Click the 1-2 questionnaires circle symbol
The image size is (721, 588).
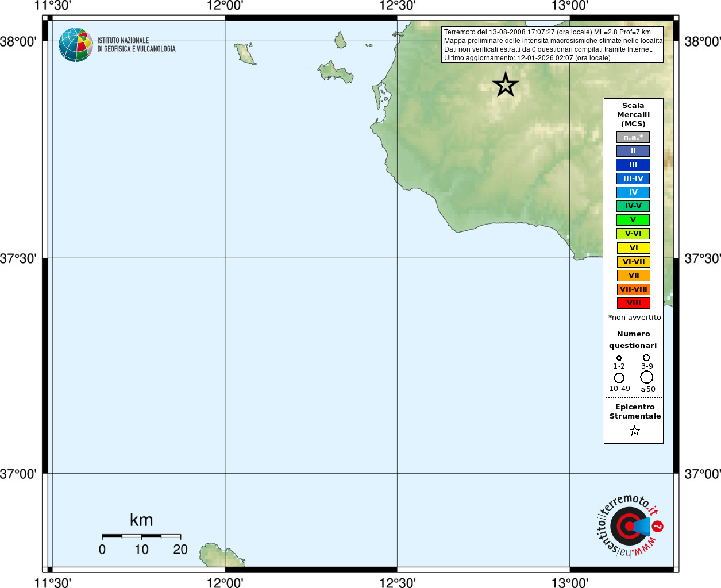click(619, 358)
